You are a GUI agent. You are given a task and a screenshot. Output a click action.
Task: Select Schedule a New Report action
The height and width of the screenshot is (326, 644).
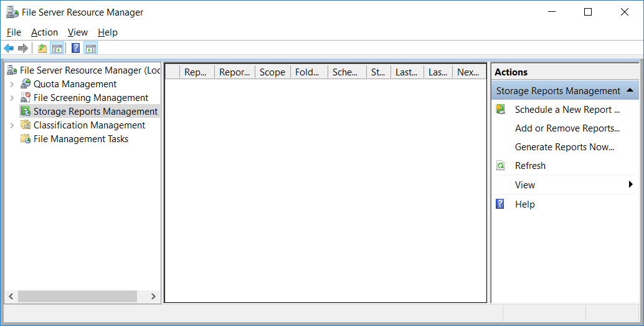(567, 110)
